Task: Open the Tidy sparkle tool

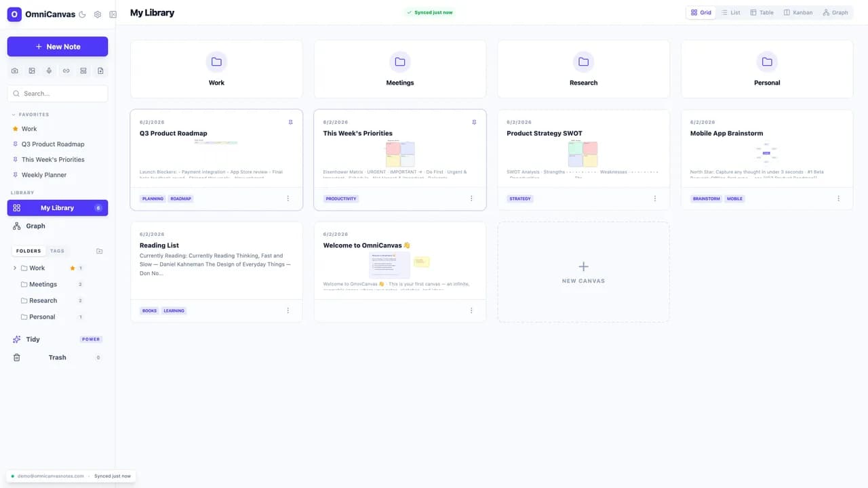Action: tap(58, 340)
